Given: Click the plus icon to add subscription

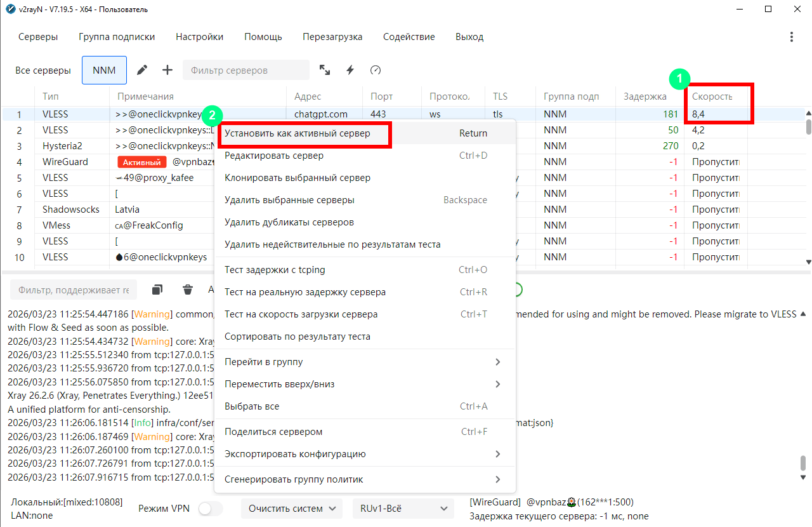Looking at the screenshot, I should [x=167, y=70].
